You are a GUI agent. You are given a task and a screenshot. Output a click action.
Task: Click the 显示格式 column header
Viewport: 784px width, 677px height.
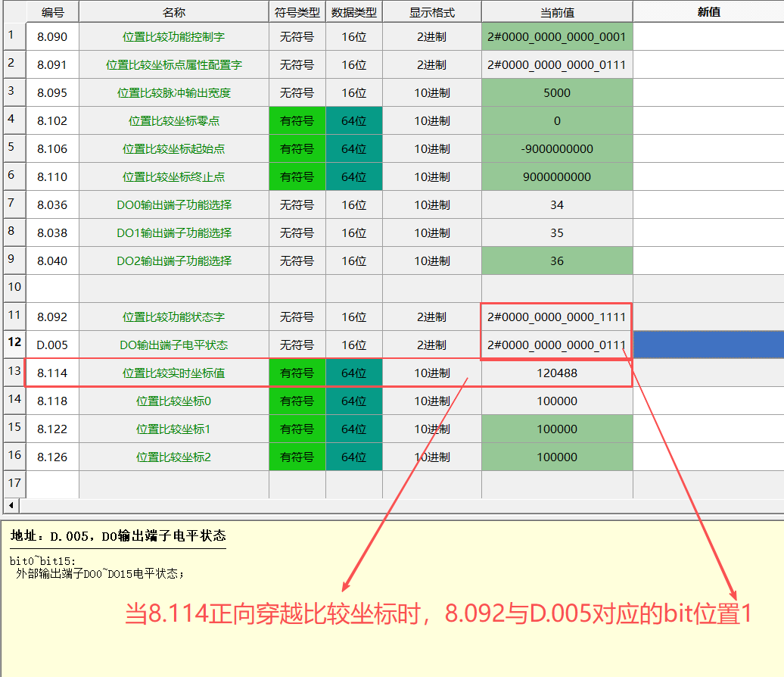coord(432,12)
